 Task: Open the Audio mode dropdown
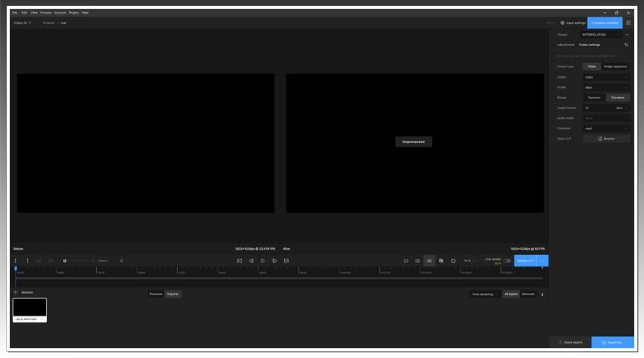(606, 118)
